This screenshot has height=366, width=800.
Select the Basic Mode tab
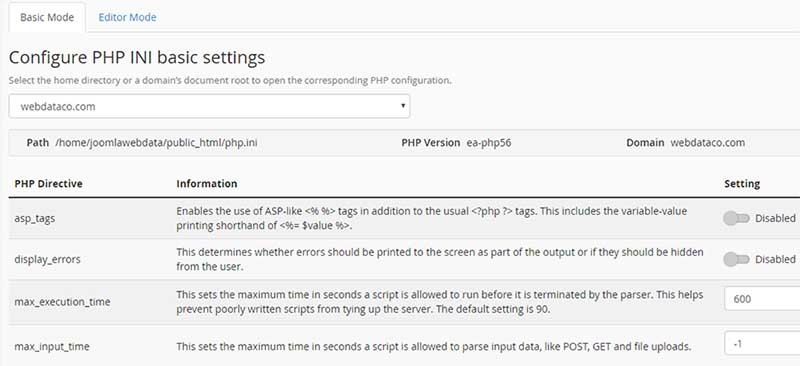coord(47,17)
